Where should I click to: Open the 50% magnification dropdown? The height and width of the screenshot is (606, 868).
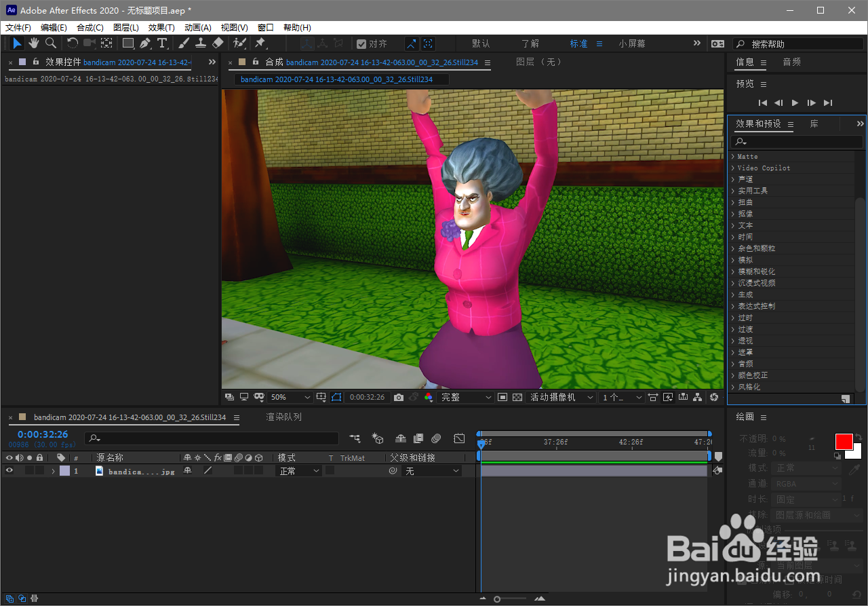click(x=290, y=397)
